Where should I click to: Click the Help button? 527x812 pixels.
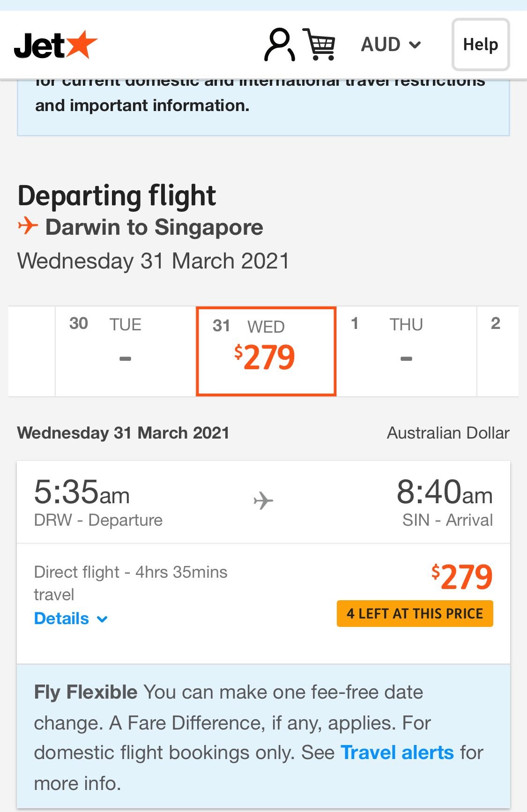tap(481, 45)
